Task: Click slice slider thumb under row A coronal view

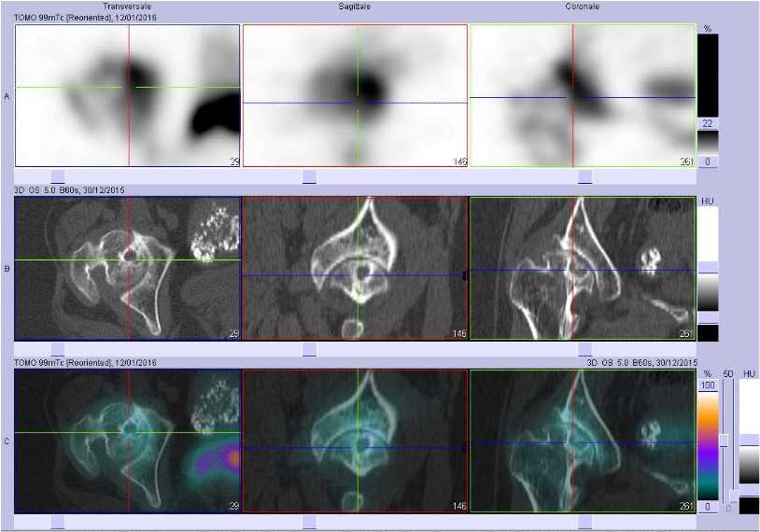Action: tap(585, 176)
